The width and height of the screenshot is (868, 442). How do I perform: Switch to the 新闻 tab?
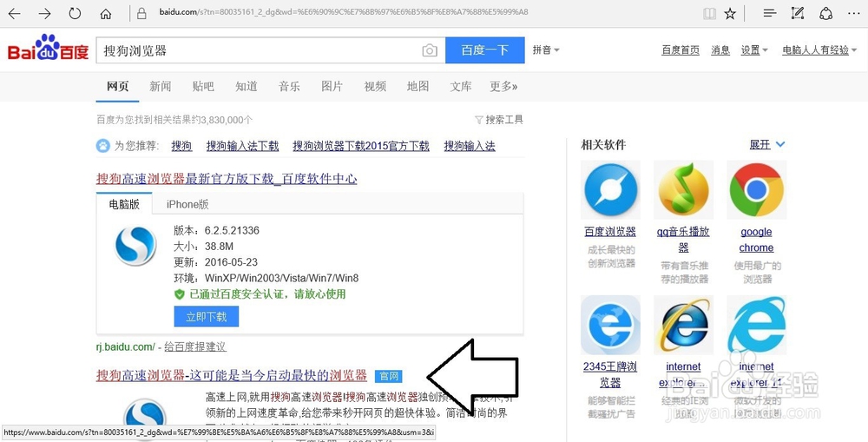[160, 86]
